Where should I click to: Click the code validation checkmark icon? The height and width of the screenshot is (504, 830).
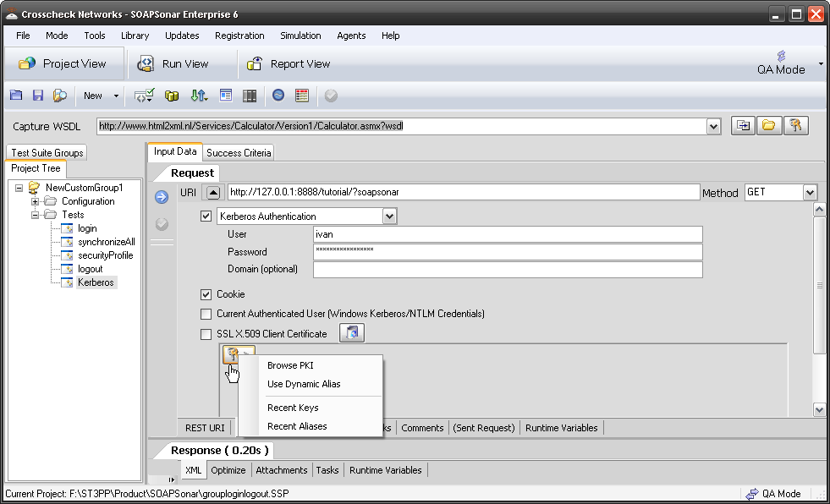click(x=144, y=96)
